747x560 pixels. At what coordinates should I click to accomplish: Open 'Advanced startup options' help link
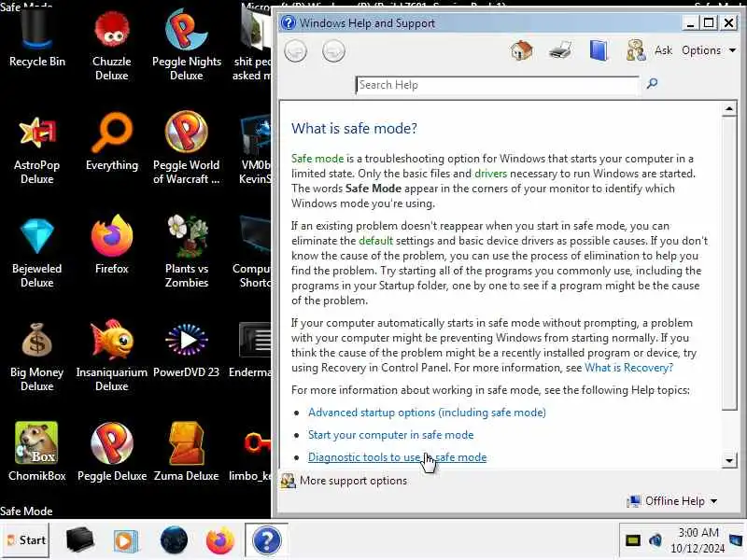click(x=427, y=413)
